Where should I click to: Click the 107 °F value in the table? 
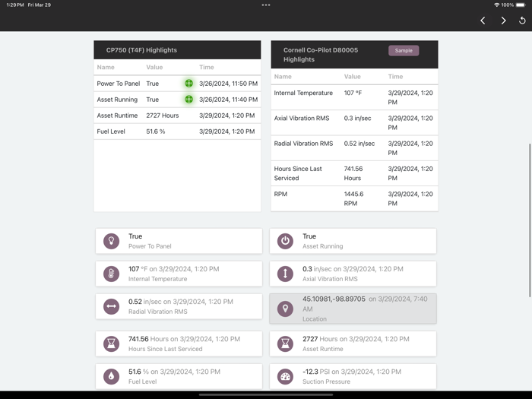[353, 93]
